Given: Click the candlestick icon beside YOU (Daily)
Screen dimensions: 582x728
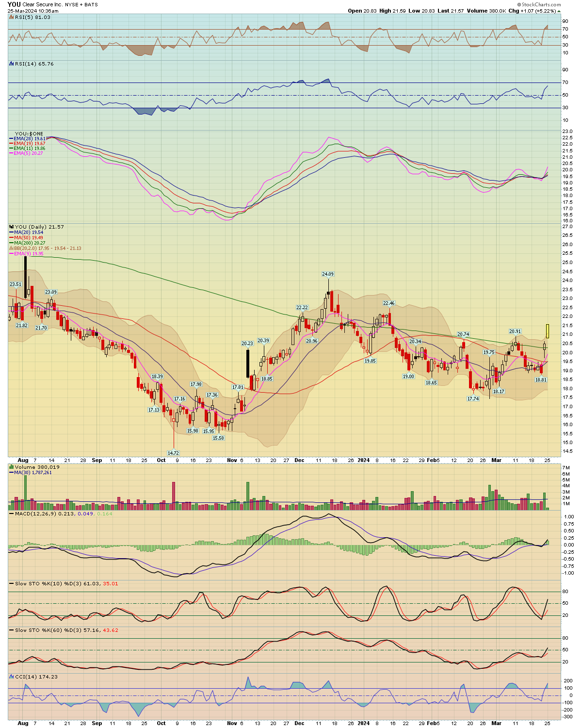Looking at the screenshot, I should point(12,227).
